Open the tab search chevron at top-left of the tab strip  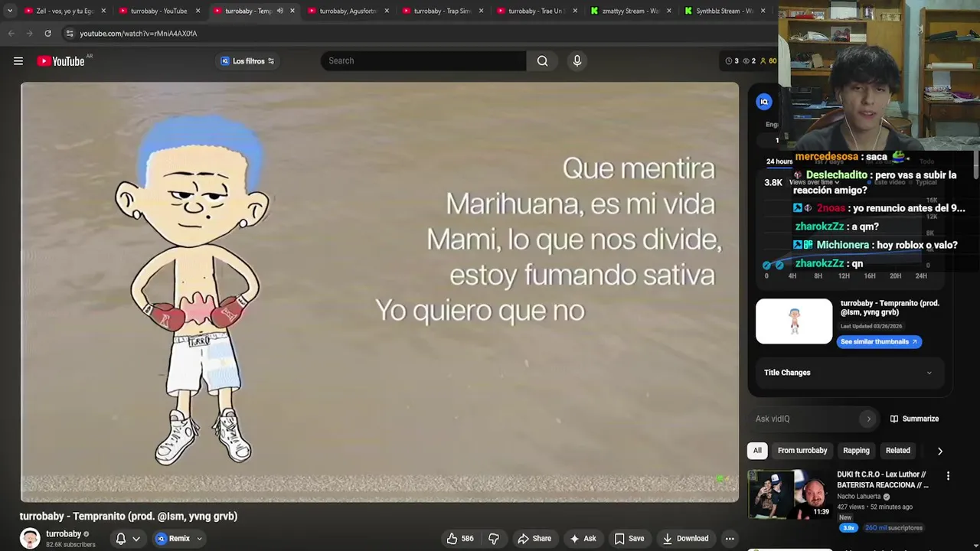click(x=9, y=11)
